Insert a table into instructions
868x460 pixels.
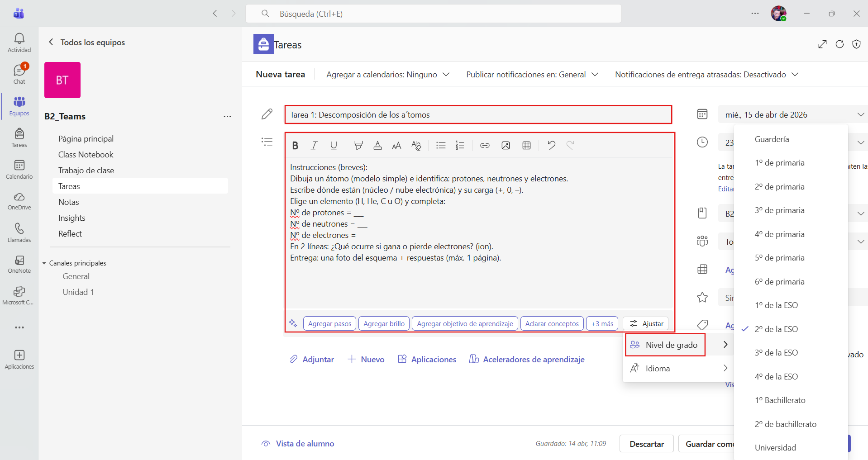526,145
